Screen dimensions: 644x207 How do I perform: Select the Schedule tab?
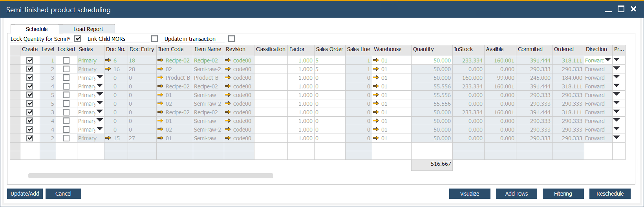tap(37, 29)
